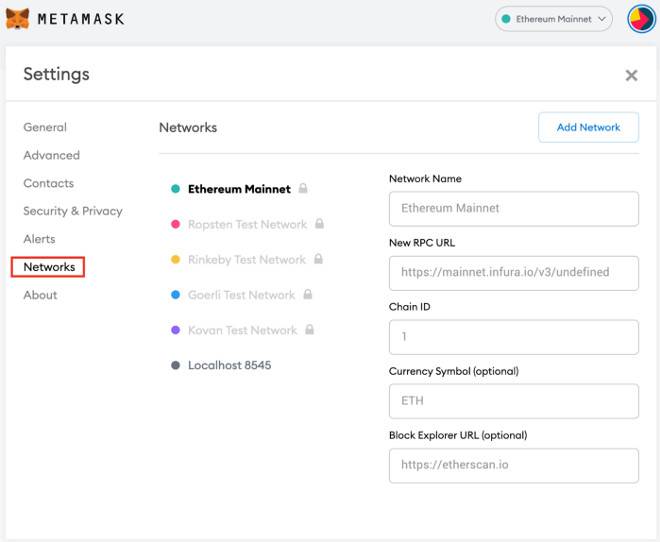Click the MetaMask fox logo
The height and width of the screenshot is (542, 660).
point(17,19)
